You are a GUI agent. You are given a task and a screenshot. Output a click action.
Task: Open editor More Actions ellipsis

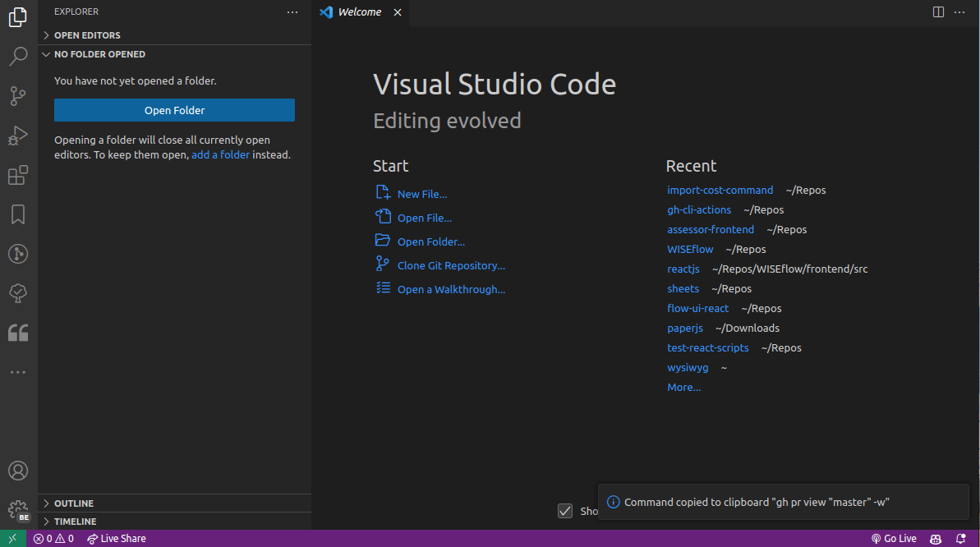point(959,11)
